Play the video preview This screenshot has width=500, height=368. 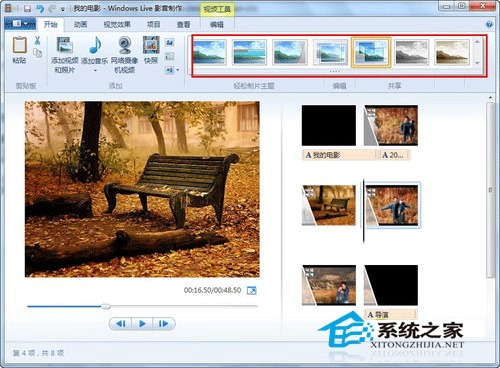tap(142, 324)
